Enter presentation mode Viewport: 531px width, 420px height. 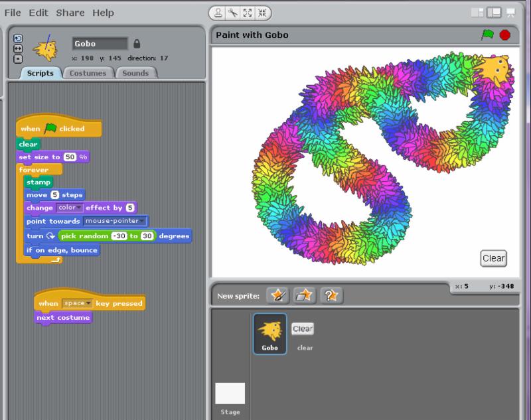[x=510, y=13]
